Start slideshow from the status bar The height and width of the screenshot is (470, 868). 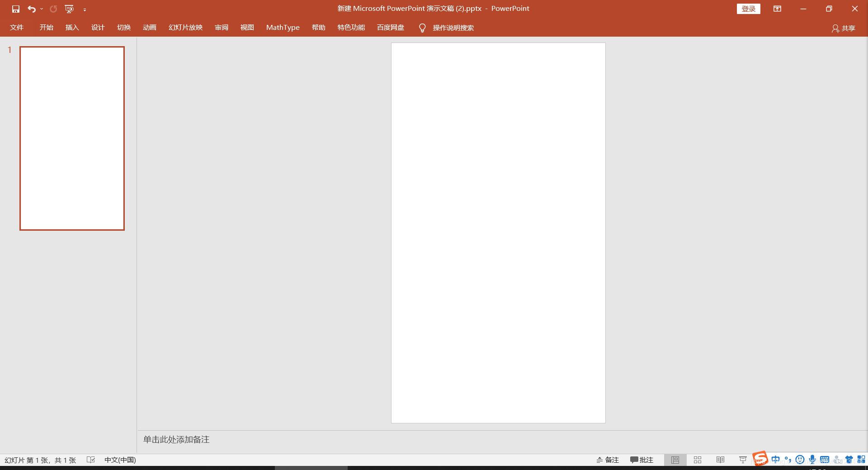(x=743, y=460)
